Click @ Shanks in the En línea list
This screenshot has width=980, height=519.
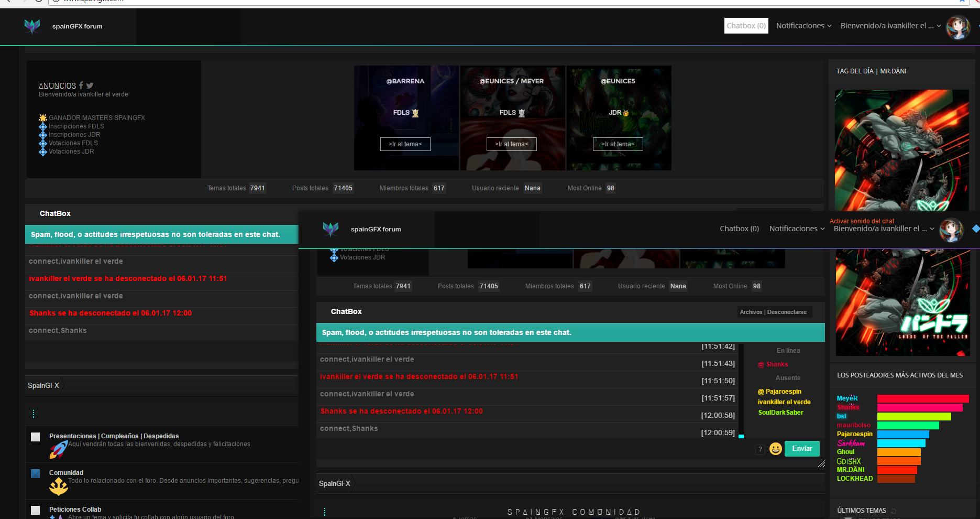(x=773, y=364)
